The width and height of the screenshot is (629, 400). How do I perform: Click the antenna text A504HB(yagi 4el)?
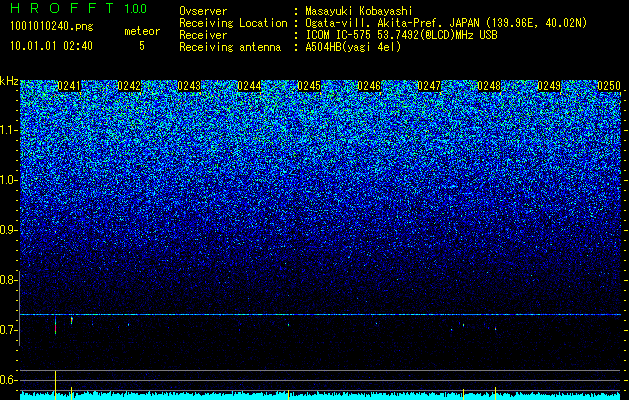pos(353,47)
